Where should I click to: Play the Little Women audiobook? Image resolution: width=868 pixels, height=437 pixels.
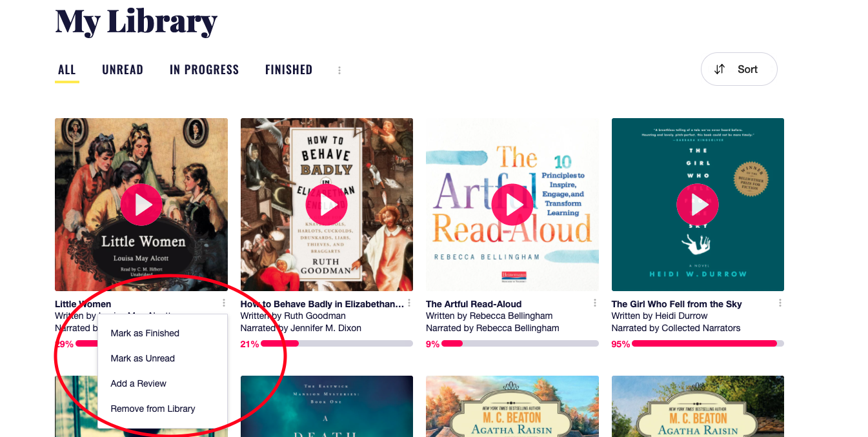point(141,205)
